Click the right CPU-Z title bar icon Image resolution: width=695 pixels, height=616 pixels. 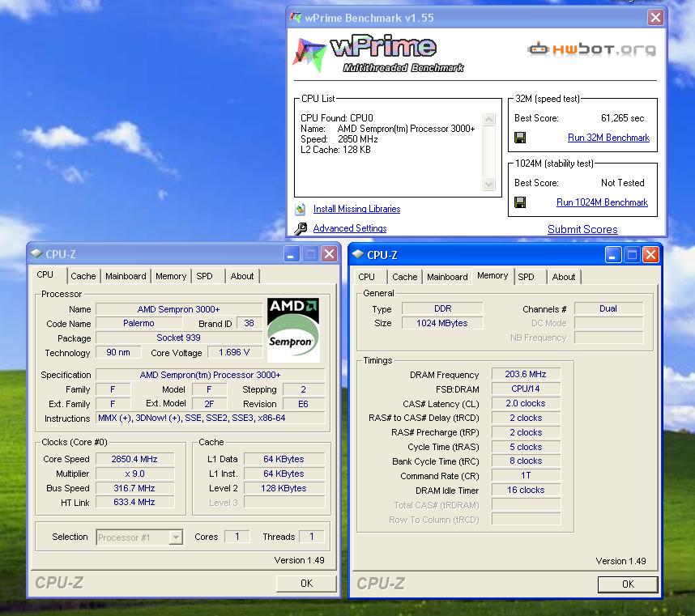pos(358,255)
